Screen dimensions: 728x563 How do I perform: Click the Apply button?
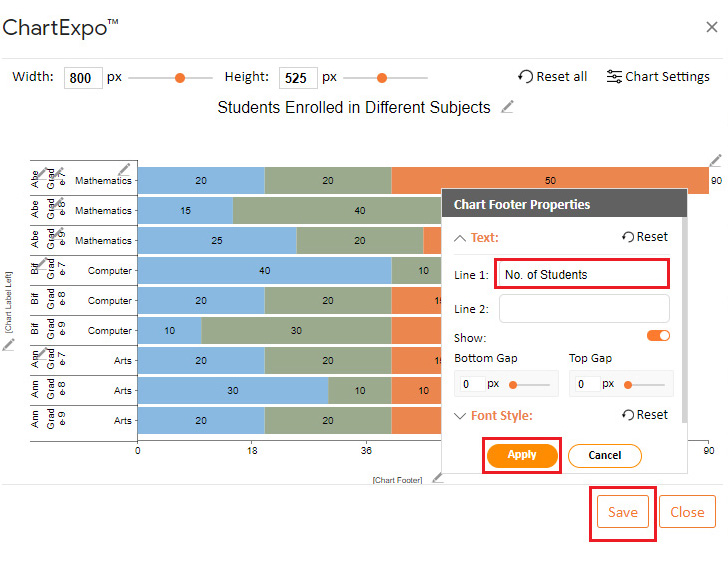pos(522,455)
